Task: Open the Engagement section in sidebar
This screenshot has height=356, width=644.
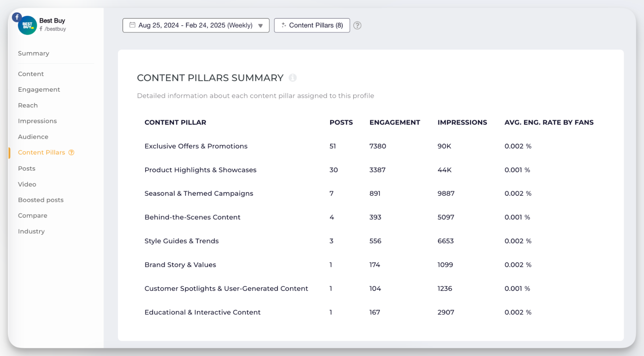Action: point(39,89)
